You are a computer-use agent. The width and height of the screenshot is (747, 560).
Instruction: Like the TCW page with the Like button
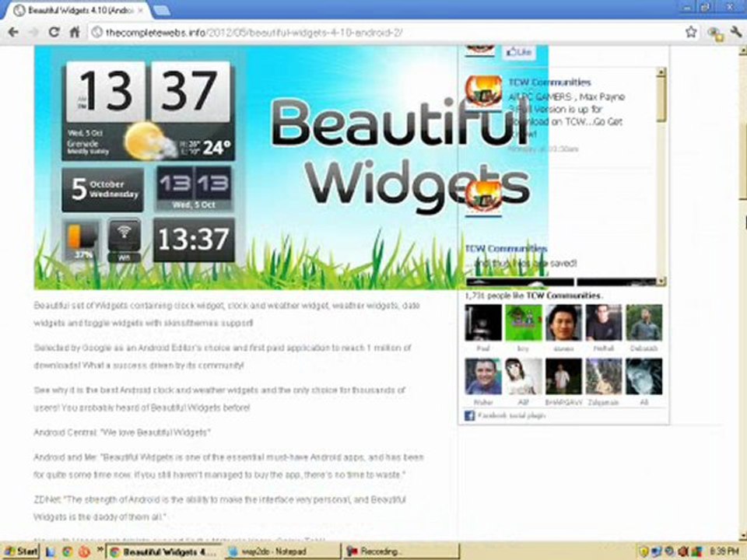[519, 51]
